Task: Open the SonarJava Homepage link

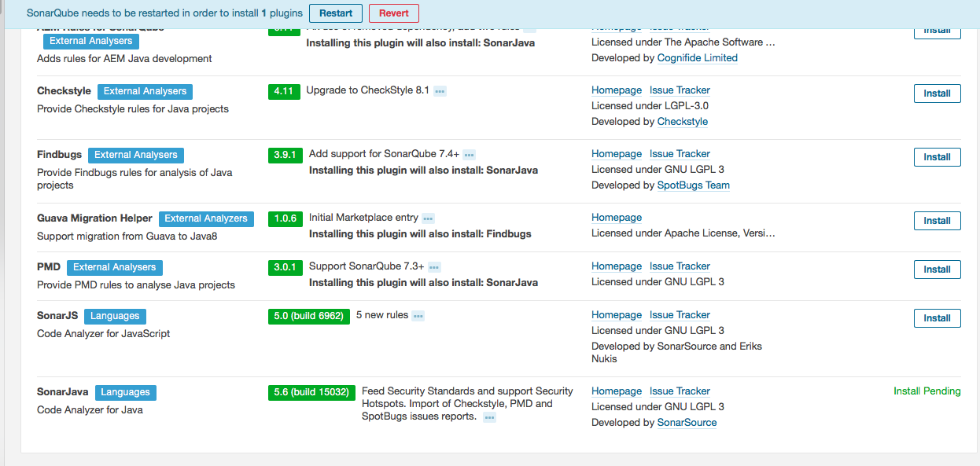Action: pyautogui.click(x=617, y=391)
